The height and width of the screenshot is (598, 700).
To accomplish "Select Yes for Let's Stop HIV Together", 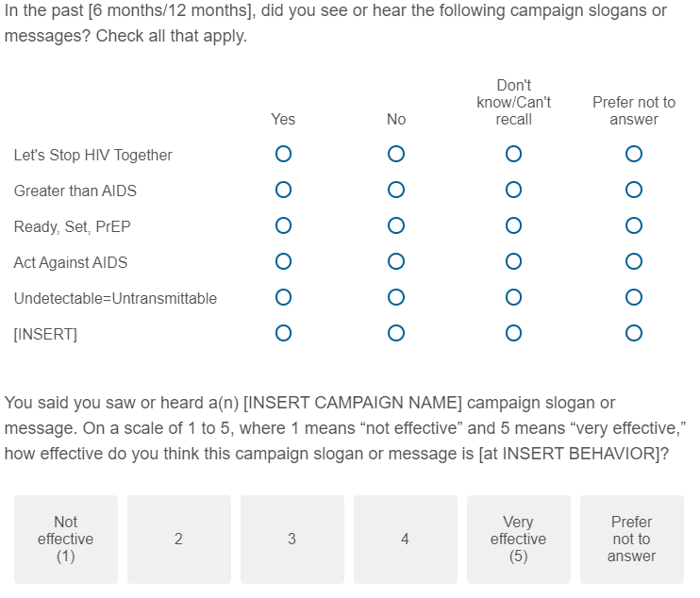I will click(x=283, y=154).
